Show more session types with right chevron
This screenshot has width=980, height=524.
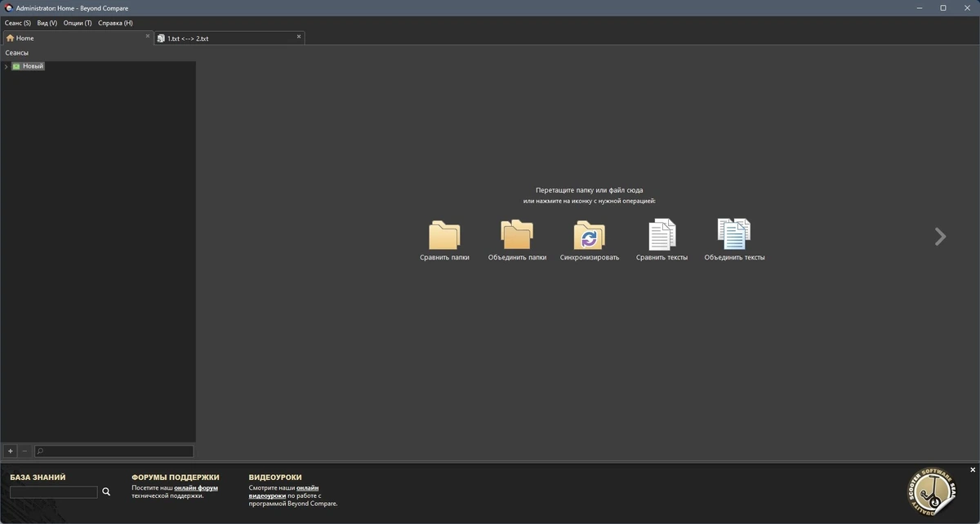pos(940,237)
